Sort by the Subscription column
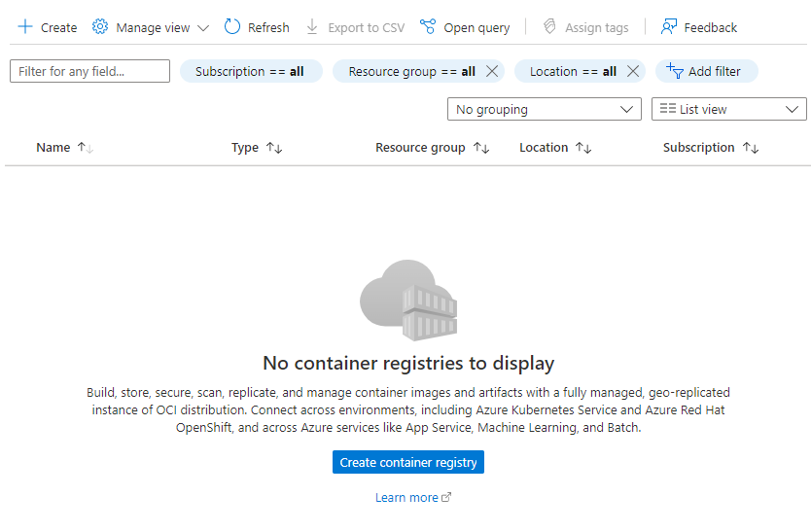Screen dimensions: 811x532 coord(699,148)
